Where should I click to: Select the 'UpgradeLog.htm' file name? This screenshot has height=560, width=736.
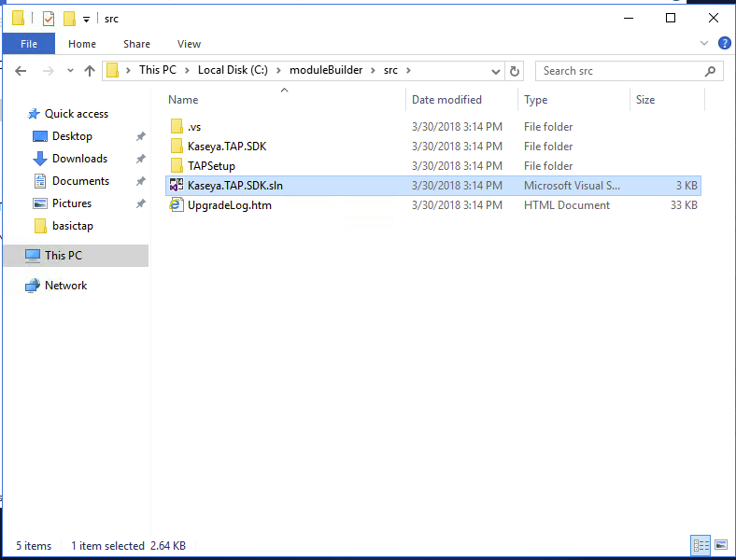pyautogui.click(x=230, y=205)
